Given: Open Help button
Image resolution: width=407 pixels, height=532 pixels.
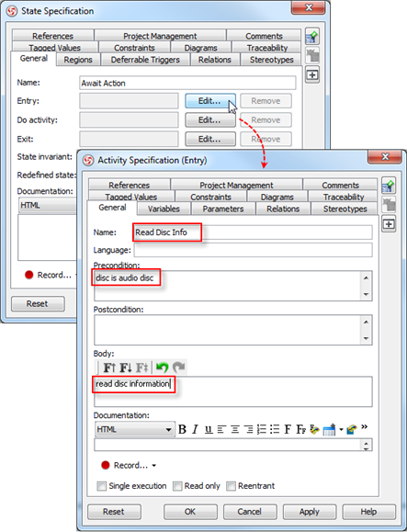Looking at the screenshot, I should pyautogui.click(x=368, y=512).
